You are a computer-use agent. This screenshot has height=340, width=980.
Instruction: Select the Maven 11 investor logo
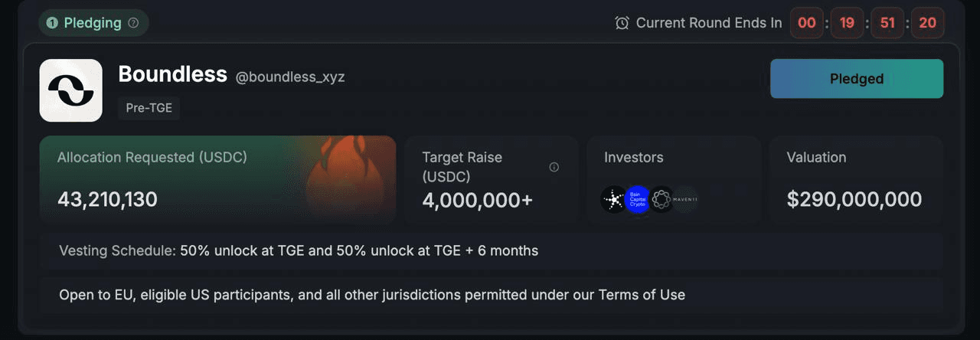pos(685,200)
